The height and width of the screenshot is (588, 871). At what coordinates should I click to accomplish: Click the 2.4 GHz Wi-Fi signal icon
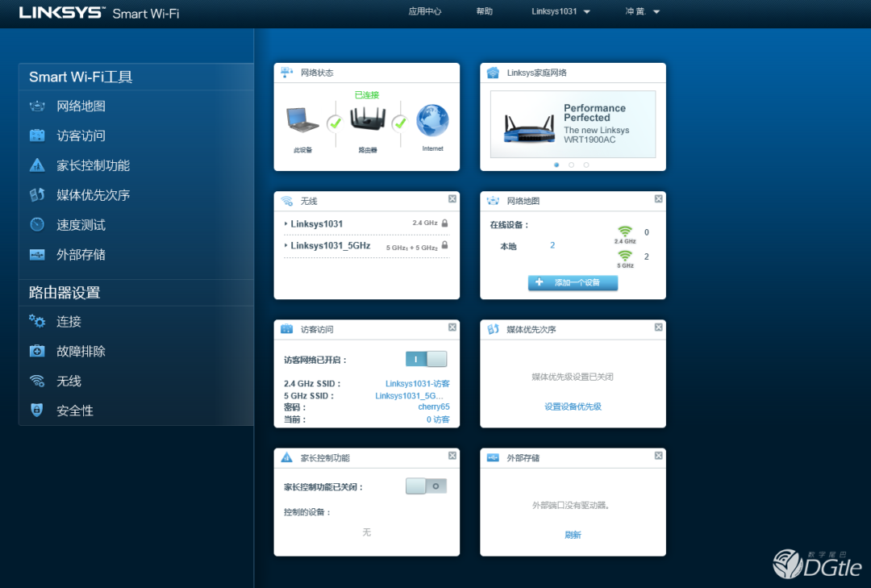coord(625,231)
